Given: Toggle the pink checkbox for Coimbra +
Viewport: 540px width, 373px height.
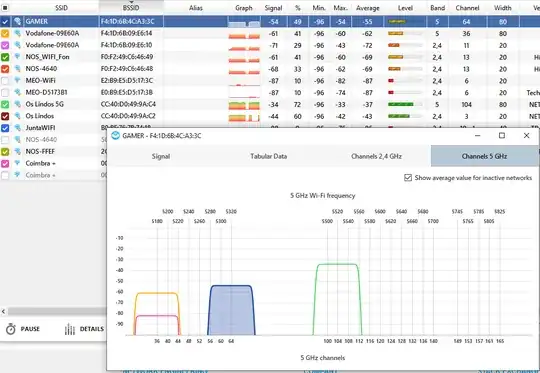Looking at the screenshot, I should 5,164.
